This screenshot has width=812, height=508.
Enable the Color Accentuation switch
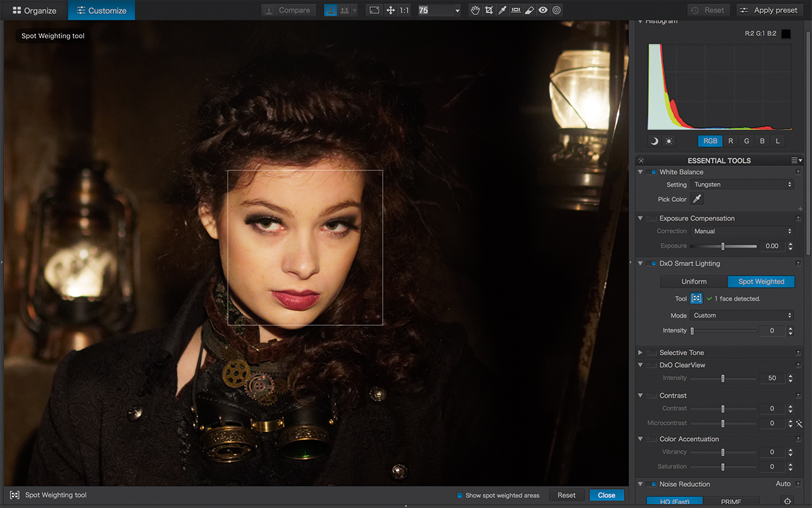(652, 439)
